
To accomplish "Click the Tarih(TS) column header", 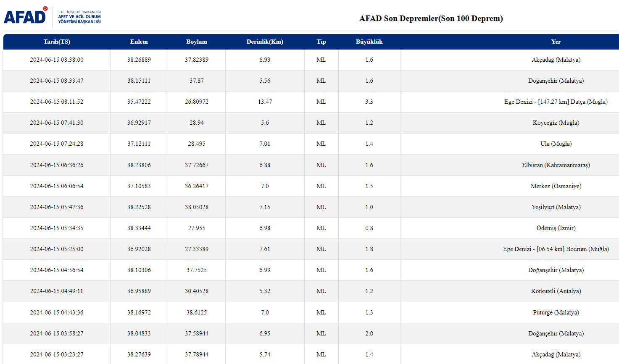I will pos(57,42).
